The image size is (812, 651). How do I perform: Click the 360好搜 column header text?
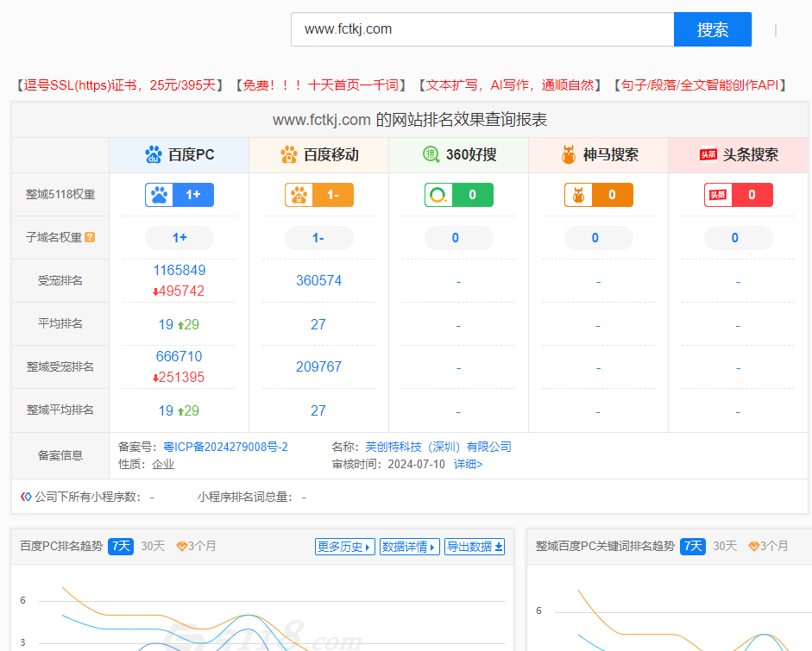(471, 154)
